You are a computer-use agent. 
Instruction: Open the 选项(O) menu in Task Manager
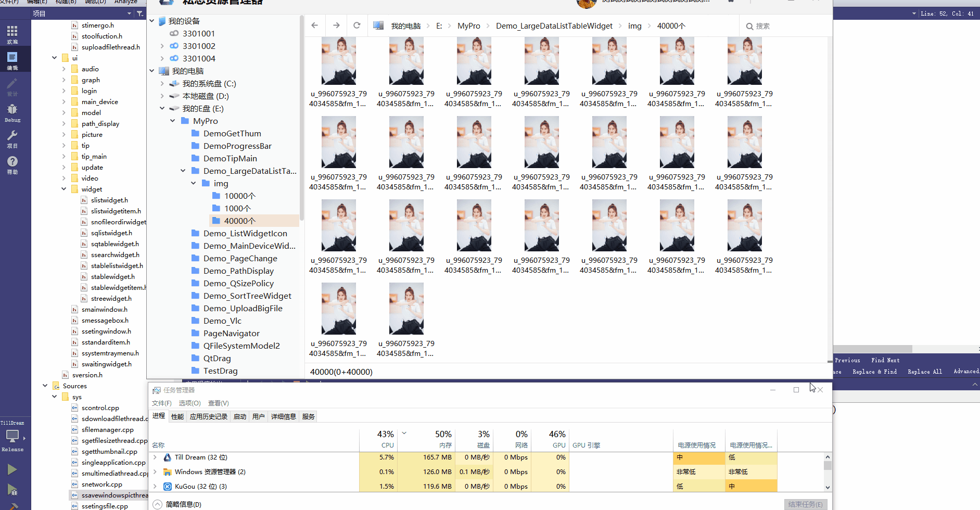pyautogui.click(x=189, y=403)
